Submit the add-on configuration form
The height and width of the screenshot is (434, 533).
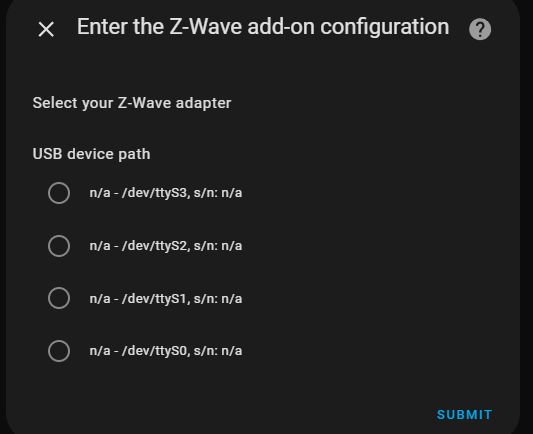(464, 415)
